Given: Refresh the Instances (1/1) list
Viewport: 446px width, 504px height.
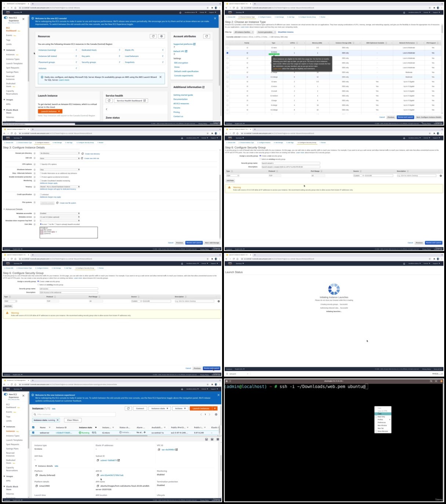Looking at the screenshot, I should [x=128, y=408].
